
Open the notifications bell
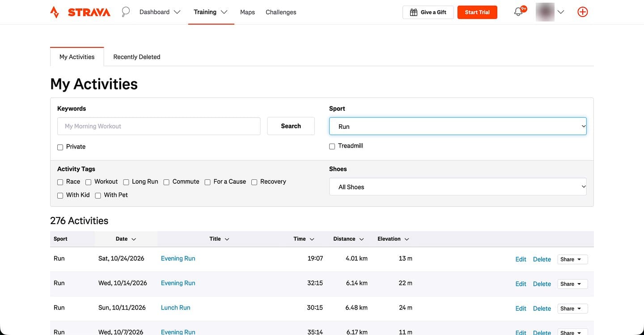click(x=518, y=12)
